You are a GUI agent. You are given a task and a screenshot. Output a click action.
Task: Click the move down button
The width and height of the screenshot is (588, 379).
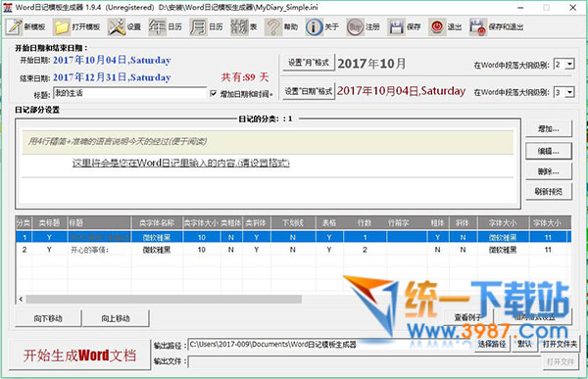(x=48, y=318)
